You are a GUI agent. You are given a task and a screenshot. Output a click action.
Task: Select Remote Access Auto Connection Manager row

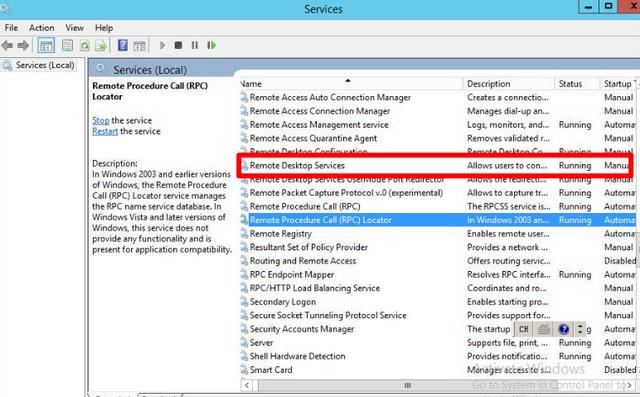[438, 98]
